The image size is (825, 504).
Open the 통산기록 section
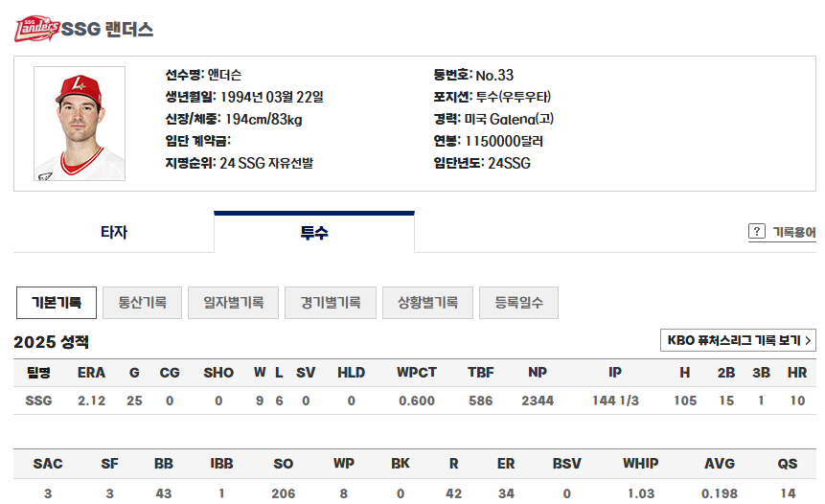click(142, 303)
